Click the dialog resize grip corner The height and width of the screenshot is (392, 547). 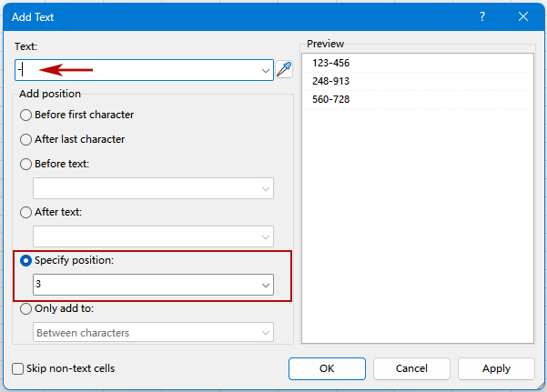541,385
